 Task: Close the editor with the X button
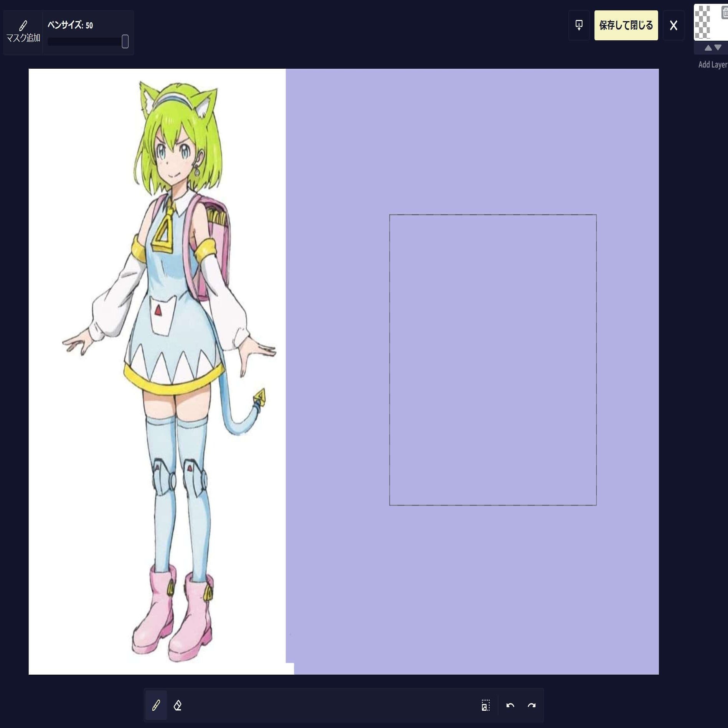674,25
